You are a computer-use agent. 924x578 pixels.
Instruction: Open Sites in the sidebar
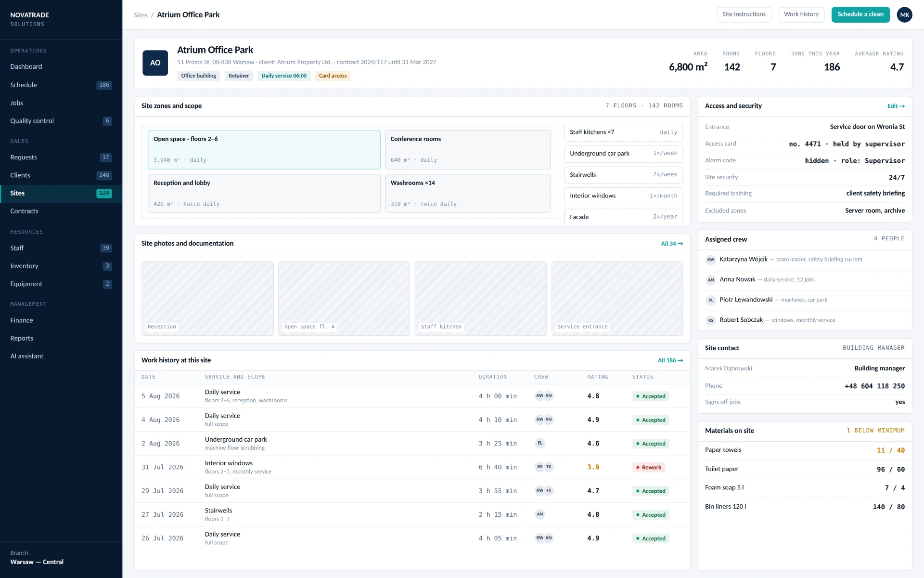pyautogui.click(x=61, y=193)
